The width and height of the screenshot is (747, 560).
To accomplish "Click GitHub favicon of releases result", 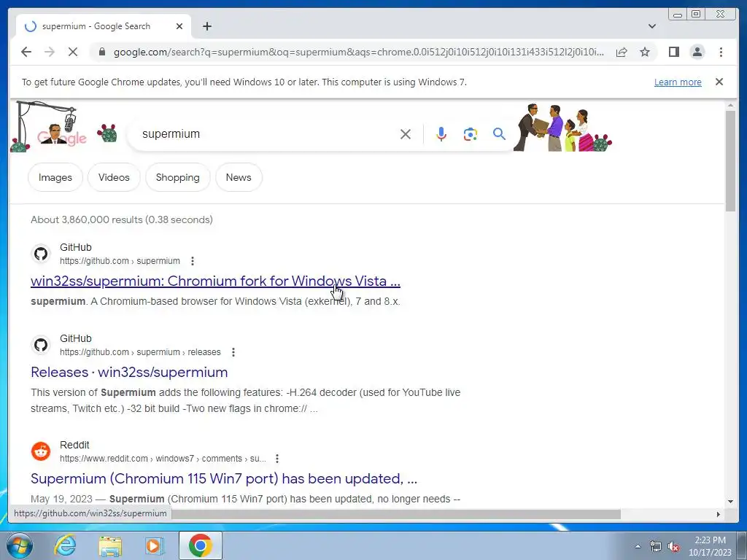I will [x=41, y=345].
